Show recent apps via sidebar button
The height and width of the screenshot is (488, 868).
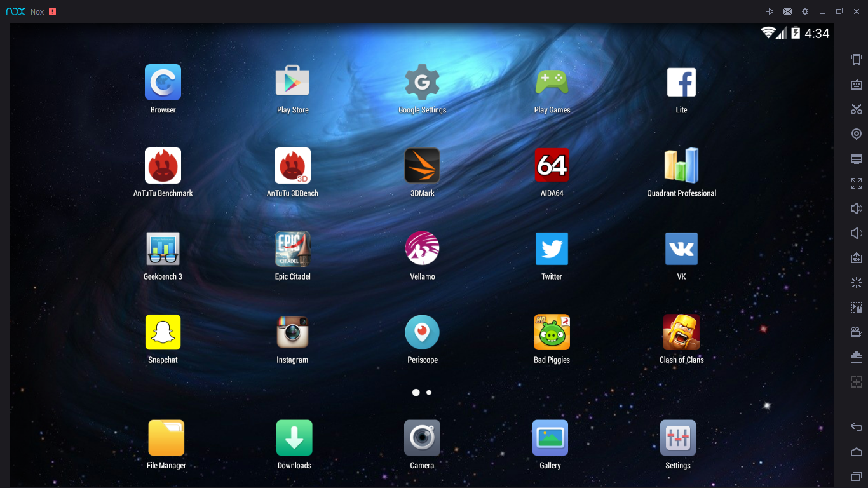(x=857, y=477)
